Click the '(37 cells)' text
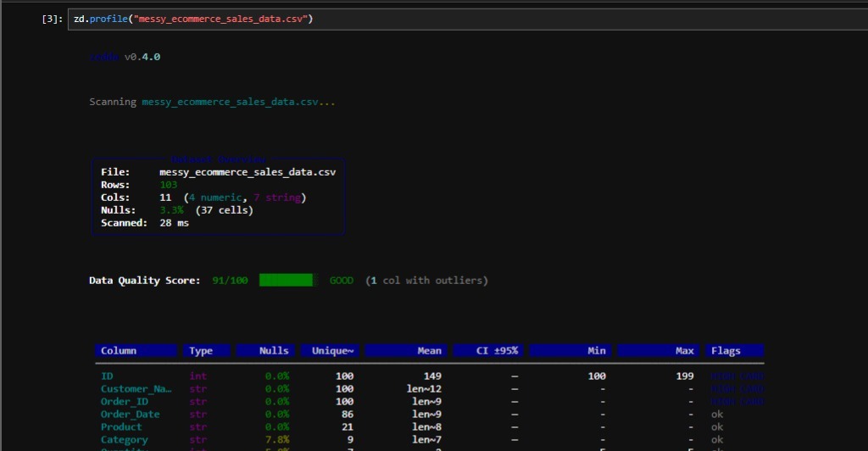 (224, 210)
